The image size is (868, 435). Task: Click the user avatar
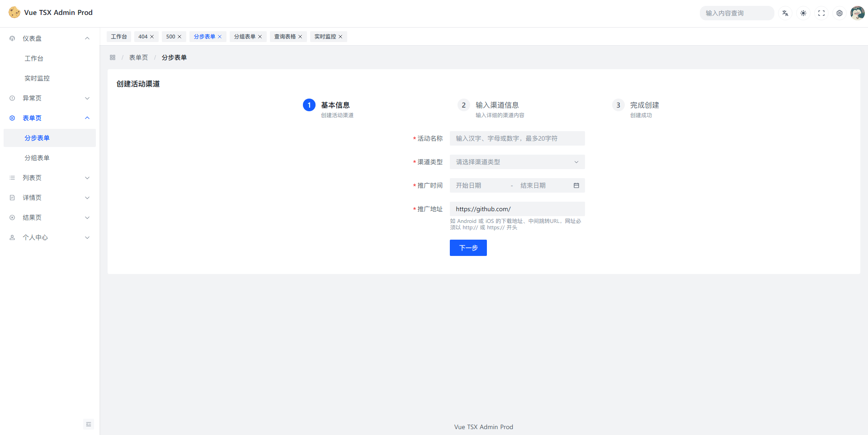(857, 13)
